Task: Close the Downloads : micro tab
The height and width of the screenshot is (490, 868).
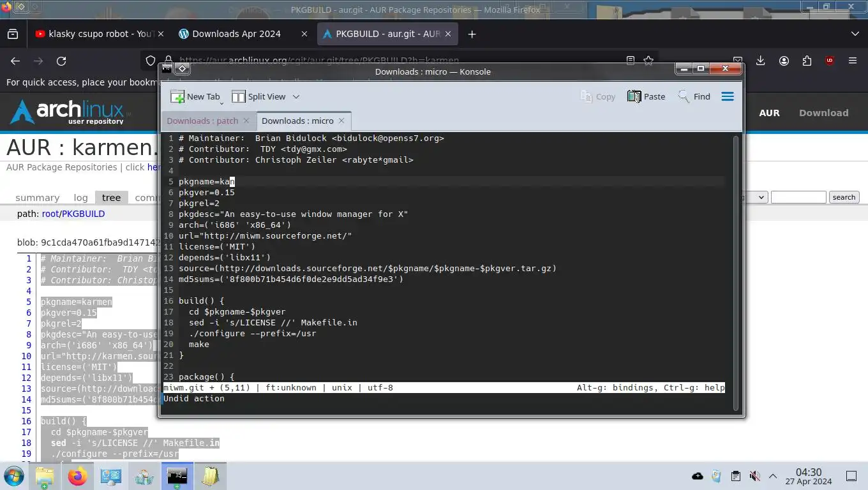Action: 341,121
